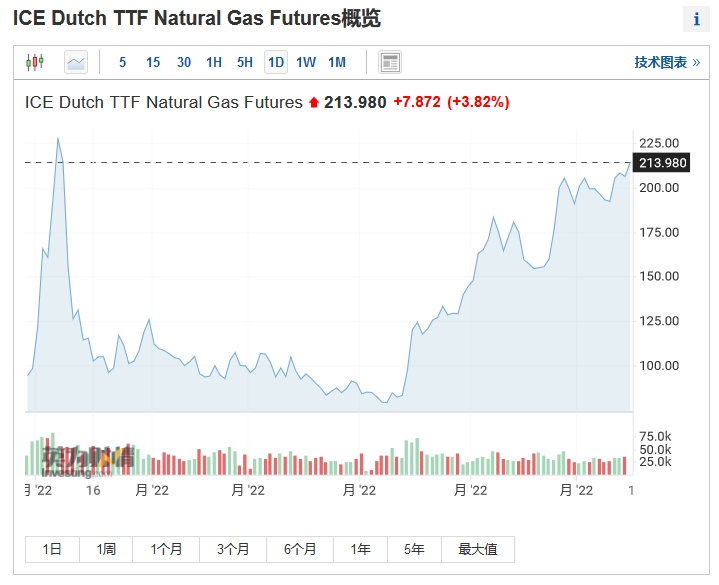Switch to the 1H interval
The height and width of the screenshot is (585, 719).
tap(214, 62)
